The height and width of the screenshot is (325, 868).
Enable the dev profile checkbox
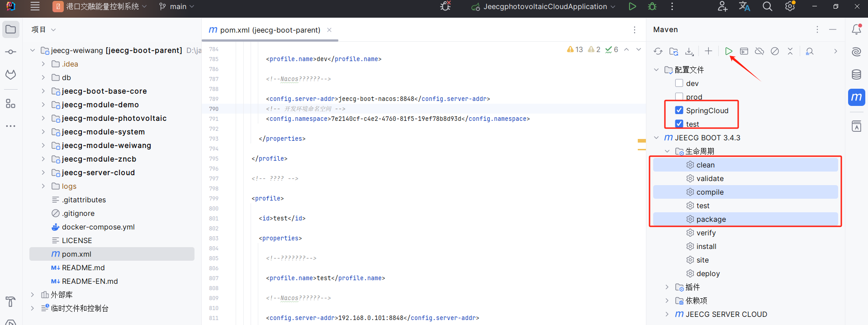point(679,83)
